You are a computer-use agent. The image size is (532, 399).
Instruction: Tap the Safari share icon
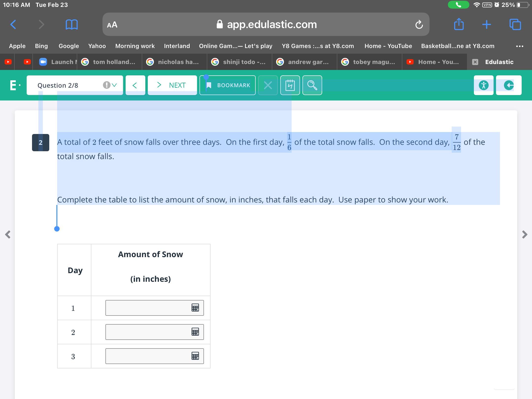click(x=459, y=24)
